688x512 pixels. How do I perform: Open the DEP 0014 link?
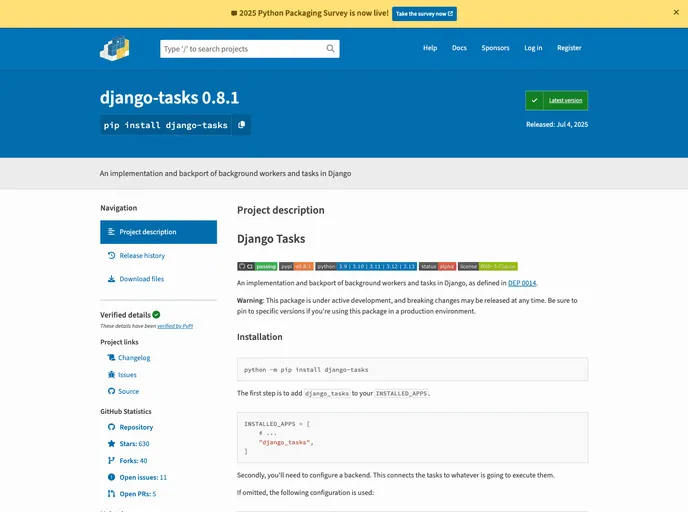(x=522, y=283)
